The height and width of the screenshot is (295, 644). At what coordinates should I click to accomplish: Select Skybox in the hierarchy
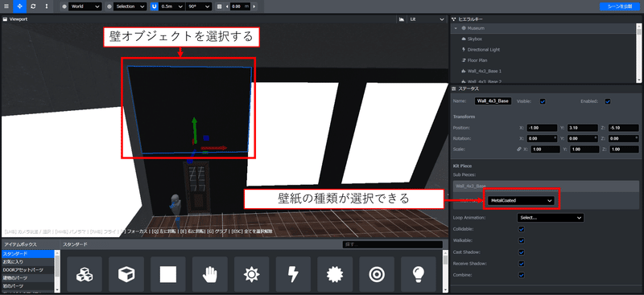pos(474,39)
